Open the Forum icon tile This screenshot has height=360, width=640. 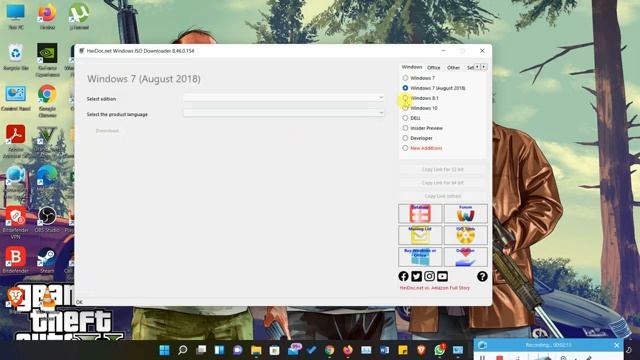[466, 214]
